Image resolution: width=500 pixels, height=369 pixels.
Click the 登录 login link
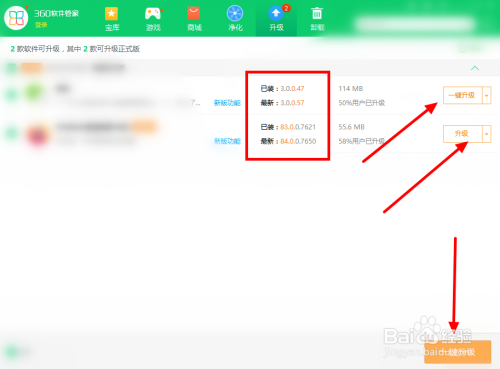[41, 25]
